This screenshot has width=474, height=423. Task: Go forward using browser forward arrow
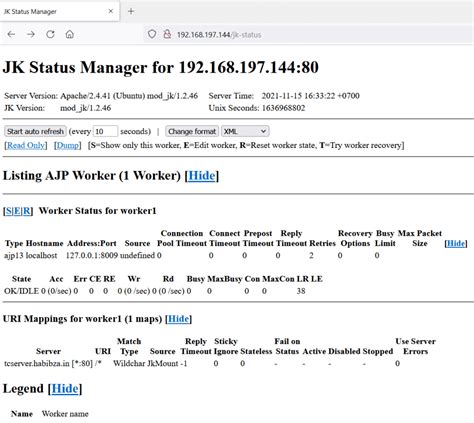31,34
